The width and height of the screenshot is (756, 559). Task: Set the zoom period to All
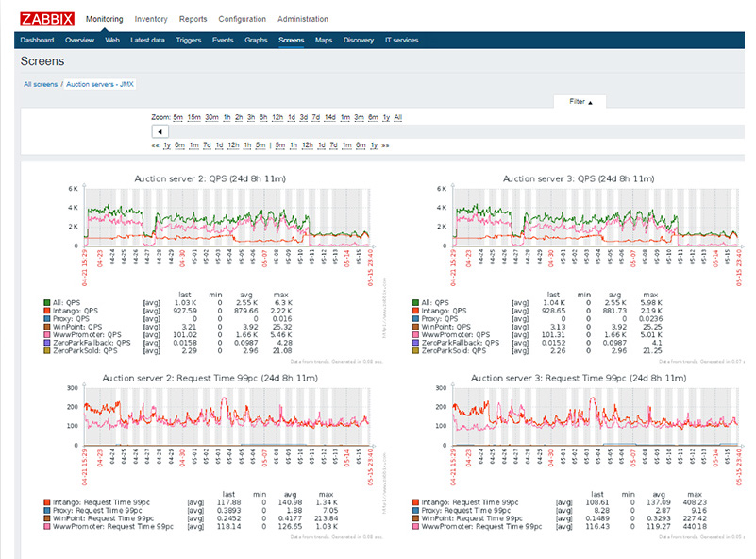(x=398, y=117)
